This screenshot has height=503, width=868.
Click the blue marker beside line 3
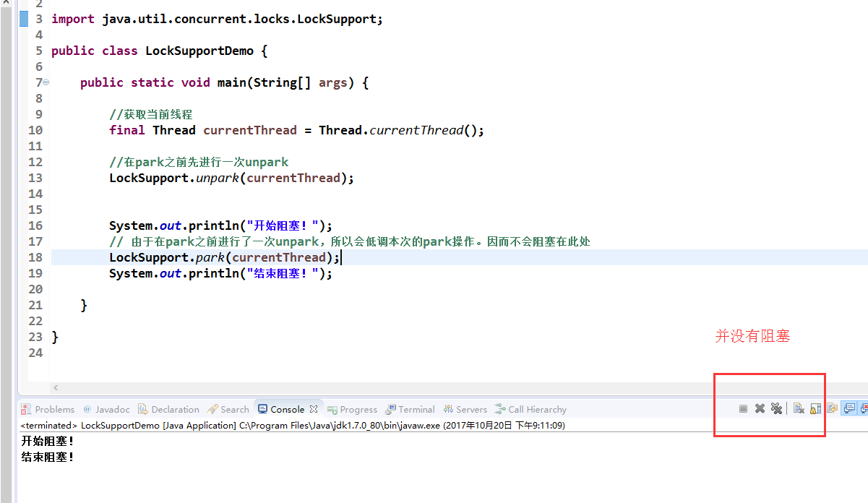point(24,19)
